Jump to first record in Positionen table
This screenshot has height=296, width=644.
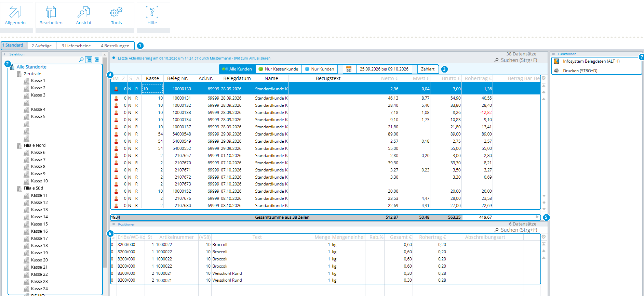[x=544, y=244]
